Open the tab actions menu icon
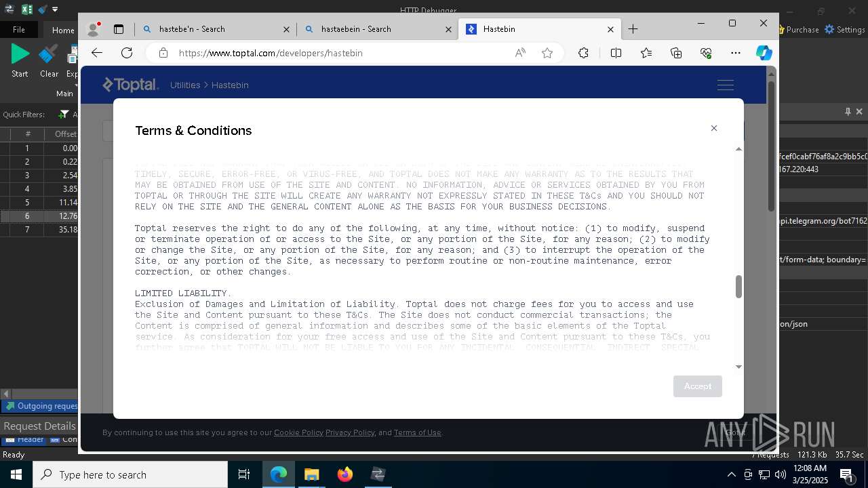The width and height of the screenshot is (868, 488). [x=119, y=29]
